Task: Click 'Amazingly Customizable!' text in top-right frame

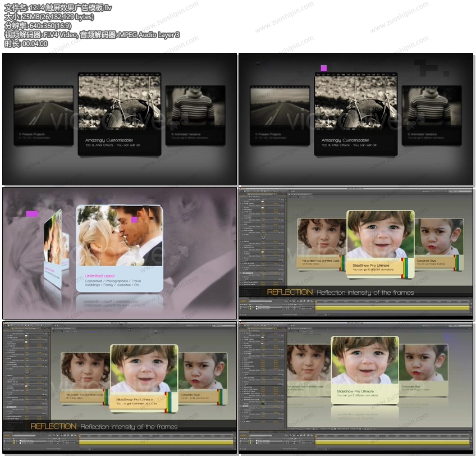Action: [345, 140]
